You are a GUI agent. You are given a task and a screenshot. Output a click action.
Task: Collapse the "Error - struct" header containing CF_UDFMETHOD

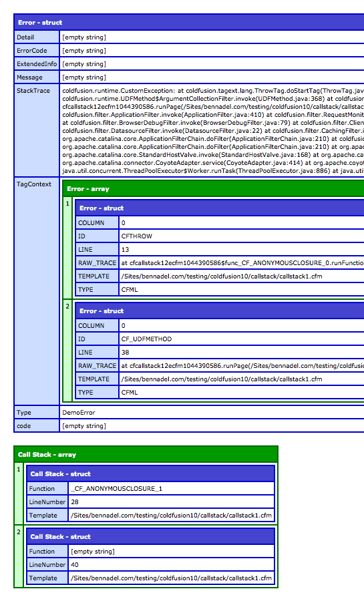pyautogui.click(x=220, y=311)
